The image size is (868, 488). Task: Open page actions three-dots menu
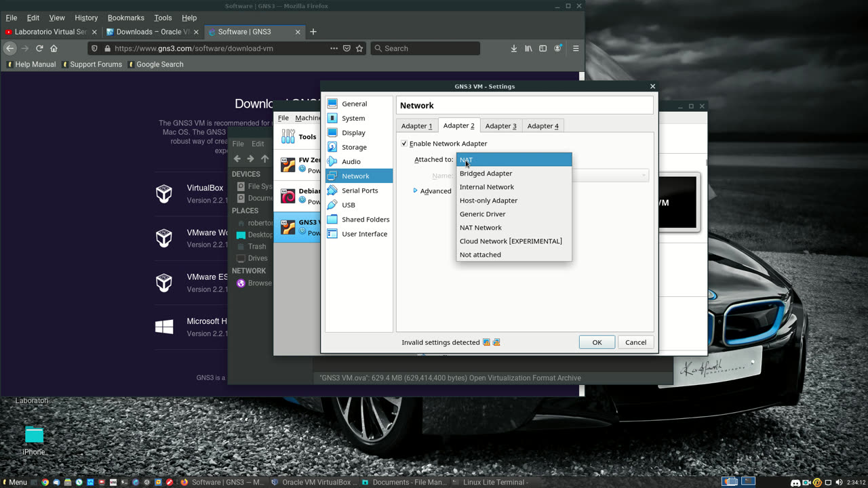point(334,49)
